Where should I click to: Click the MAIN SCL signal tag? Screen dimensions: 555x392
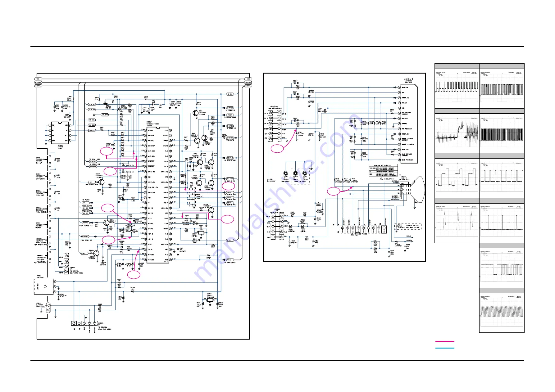click(x=92, y=105)
